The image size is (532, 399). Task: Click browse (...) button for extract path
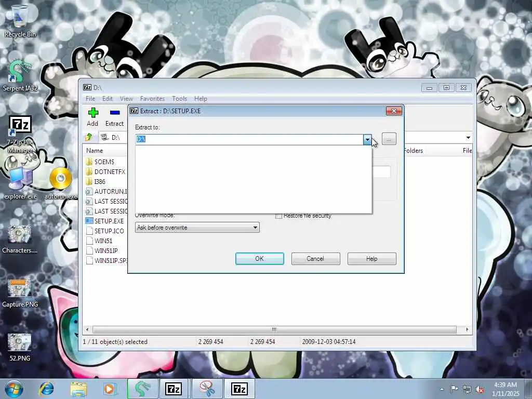pyautogui.click(x=389, y=139)
